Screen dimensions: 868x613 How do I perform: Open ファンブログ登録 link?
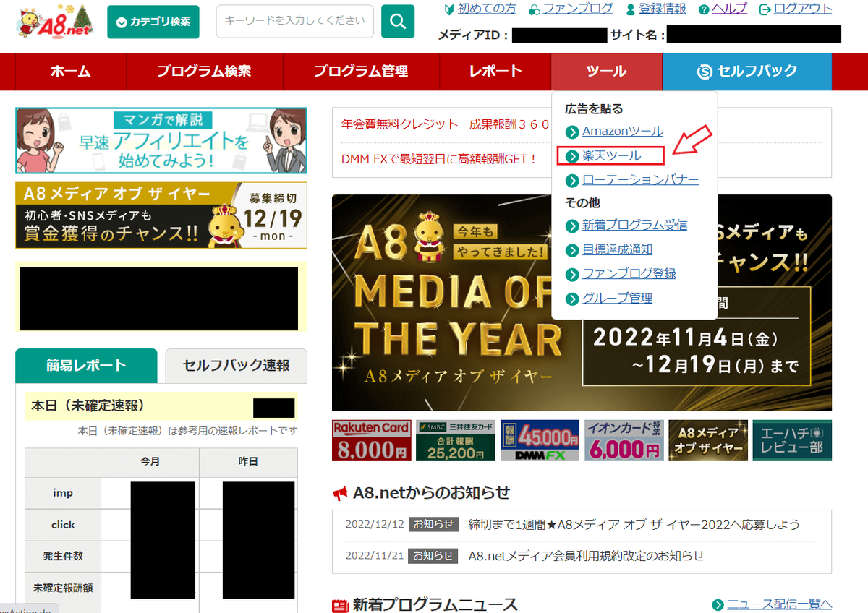pyautogui.click(x=629, y=274)
